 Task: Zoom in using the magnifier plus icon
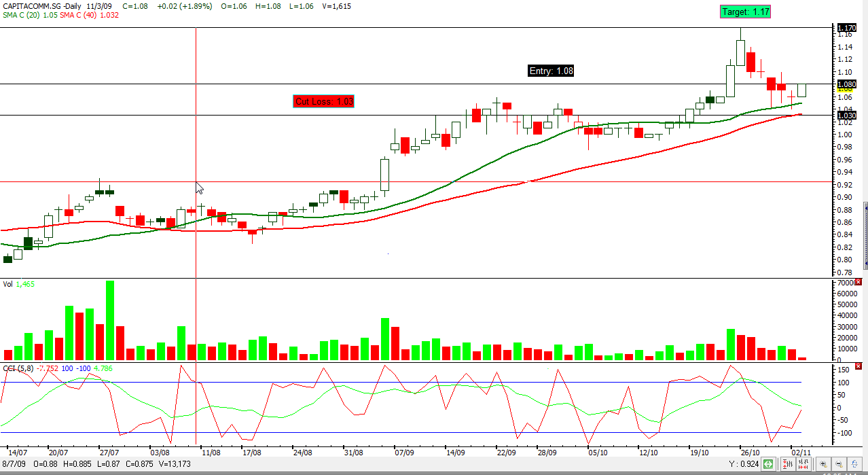click(823, 464)
